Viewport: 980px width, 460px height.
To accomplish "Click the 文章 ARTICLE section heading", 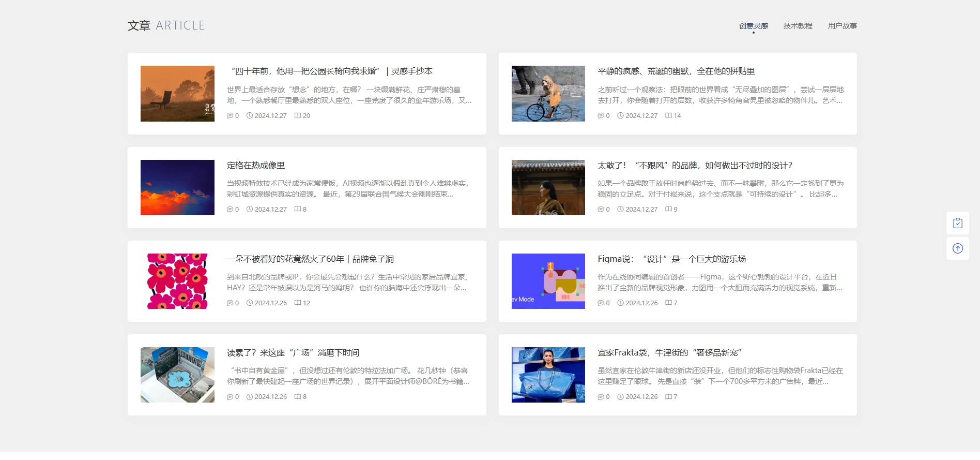I will click(x=166, y=25).
